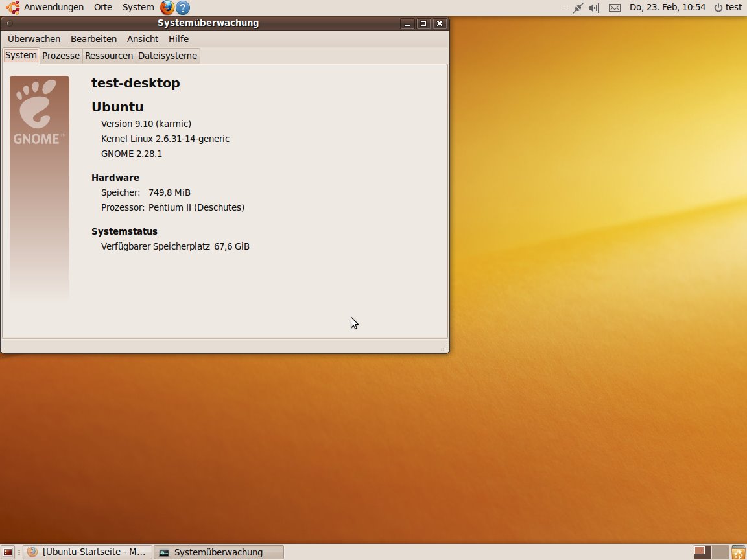Switch to the Dateisysteme tab

click(x=167, y=56)
